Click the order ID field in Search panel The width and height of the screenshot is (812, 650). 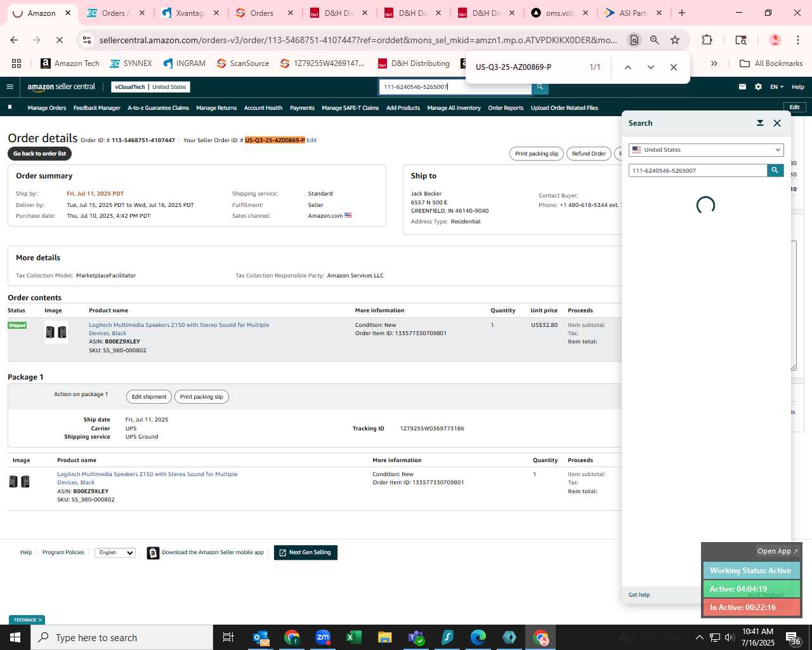[698, 170]
